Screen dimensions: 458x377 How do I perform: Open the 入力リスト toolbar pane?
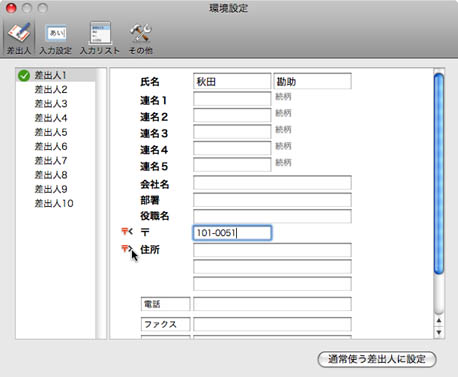point(100,39)
